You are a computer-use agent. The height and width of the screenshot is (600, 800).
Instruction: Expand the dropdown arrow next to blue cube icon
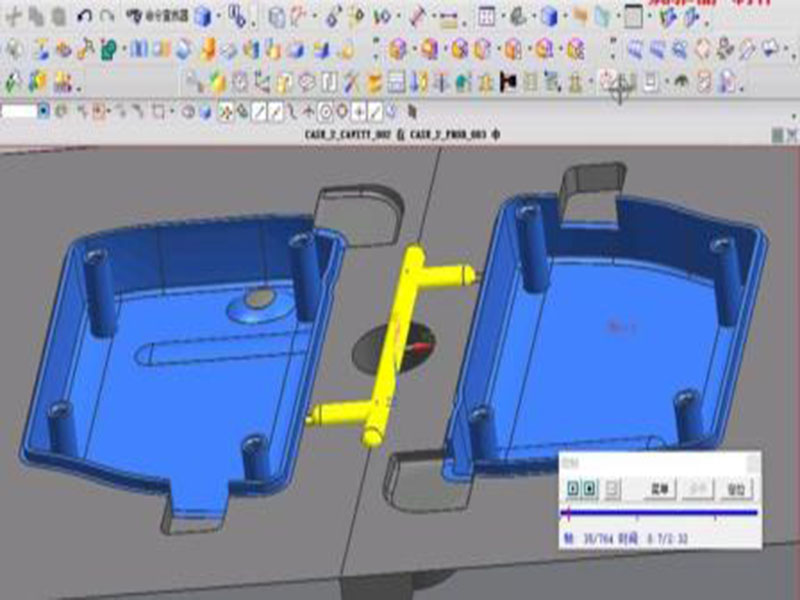click(x=218, y=17)
